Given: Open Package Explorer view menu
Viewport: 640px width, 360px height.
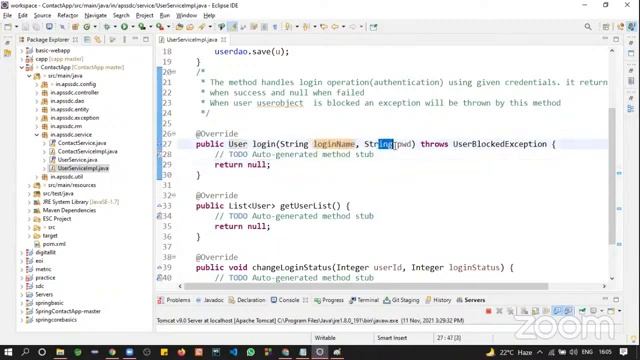Looking at the screenshot, I should point(124,40).
